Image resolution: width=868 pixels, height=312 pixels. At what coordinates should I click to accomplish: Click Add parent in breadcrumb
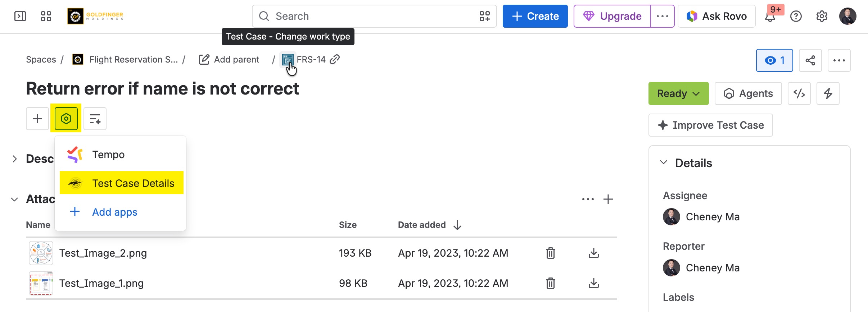click(x=229, y=59)
